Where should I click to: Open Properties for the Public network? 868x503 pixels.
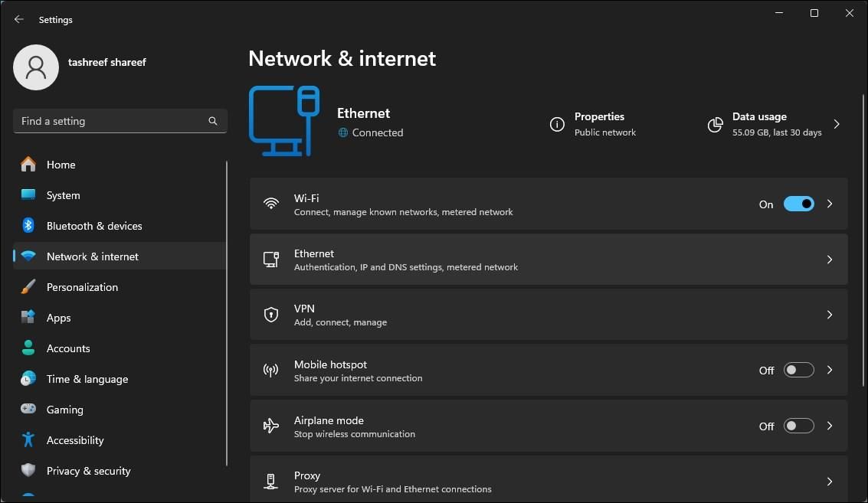557,124
